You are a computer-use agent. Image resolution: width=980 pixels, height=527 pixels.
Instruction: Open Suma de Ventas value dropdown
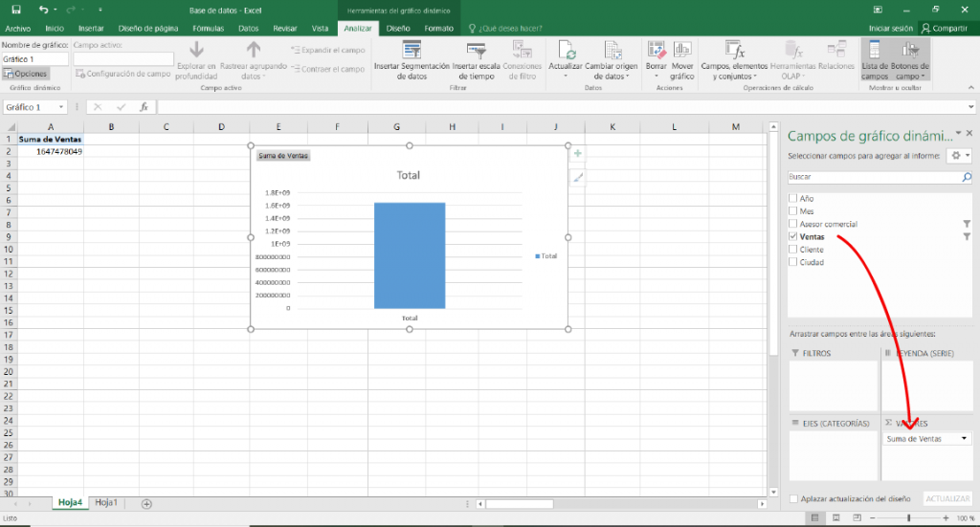click(964, 439)
